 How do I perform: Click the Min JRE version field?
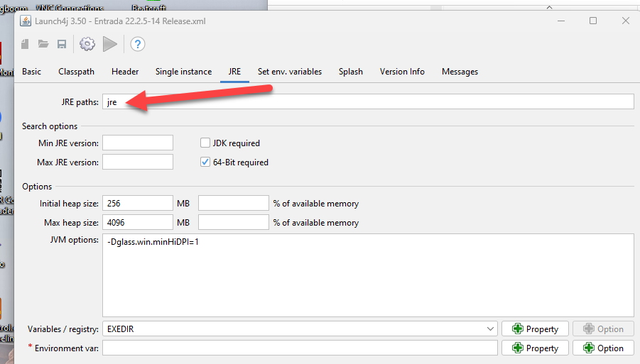138,143
